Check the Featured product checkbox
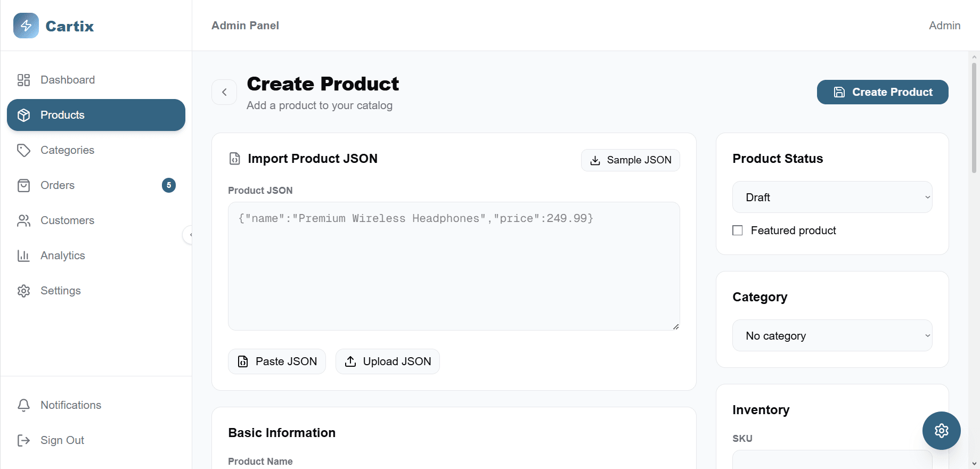 coord(738,231)
